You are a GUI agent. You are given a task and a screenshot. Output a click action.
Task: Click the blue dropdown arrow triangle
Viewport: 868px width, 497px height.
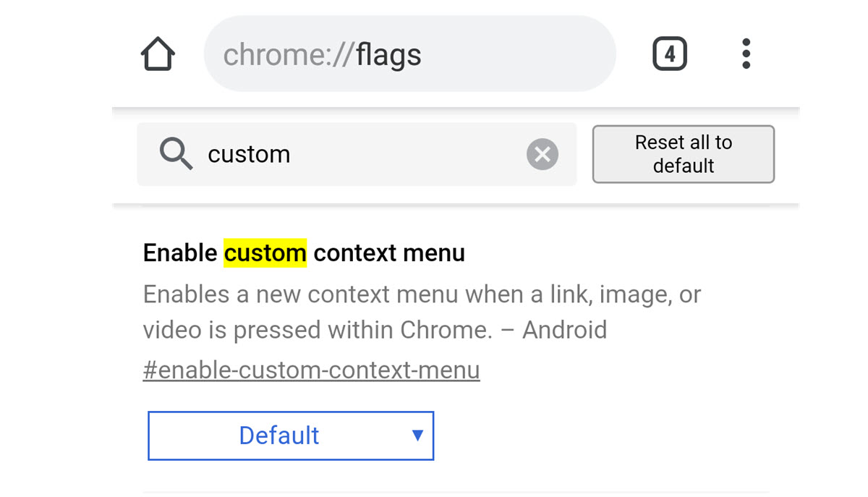point(417,435)
